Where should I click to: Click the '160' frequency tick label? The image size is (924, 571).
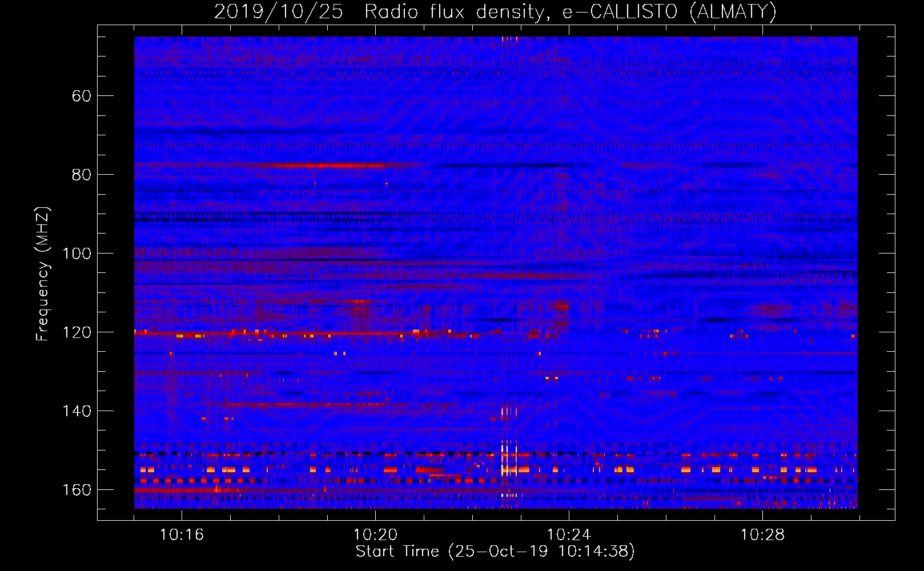(77, 490)
